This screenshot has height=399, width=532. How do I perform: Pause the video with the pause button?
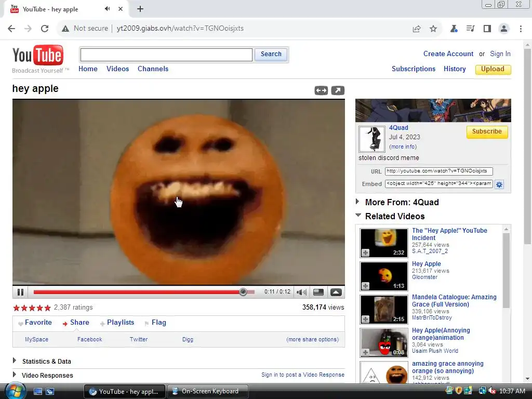(20, 292)
